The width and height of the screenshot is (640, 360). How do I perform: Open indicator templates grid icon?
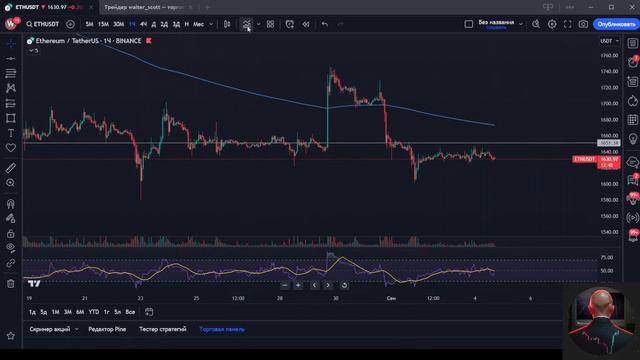[270, 24]
